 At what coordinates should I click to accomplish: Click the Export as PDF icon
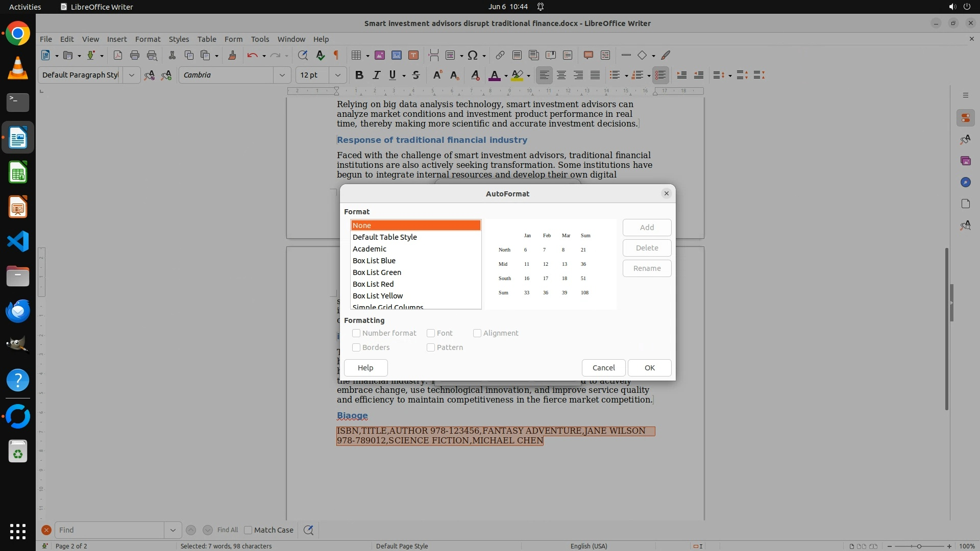[117, 55]
